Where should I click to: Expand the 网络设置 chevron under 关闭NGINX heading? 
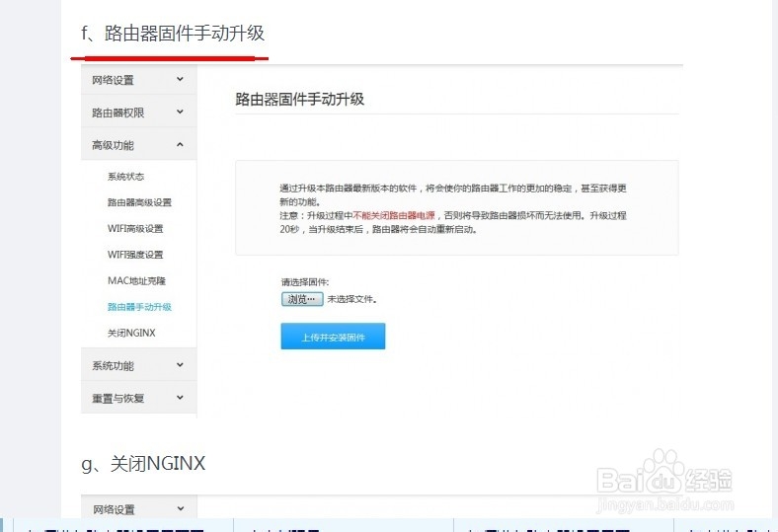click(180, 508)
